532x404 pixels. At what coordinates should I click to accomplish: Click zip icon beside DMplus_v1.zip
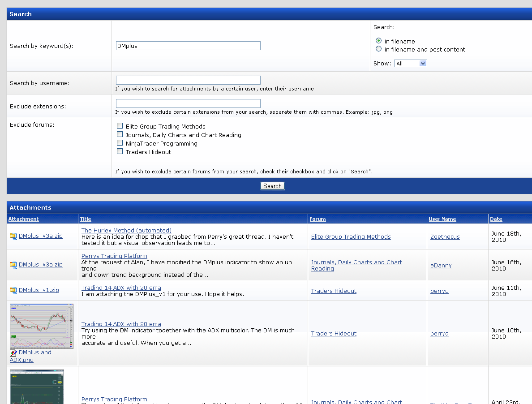coord(13,290)
